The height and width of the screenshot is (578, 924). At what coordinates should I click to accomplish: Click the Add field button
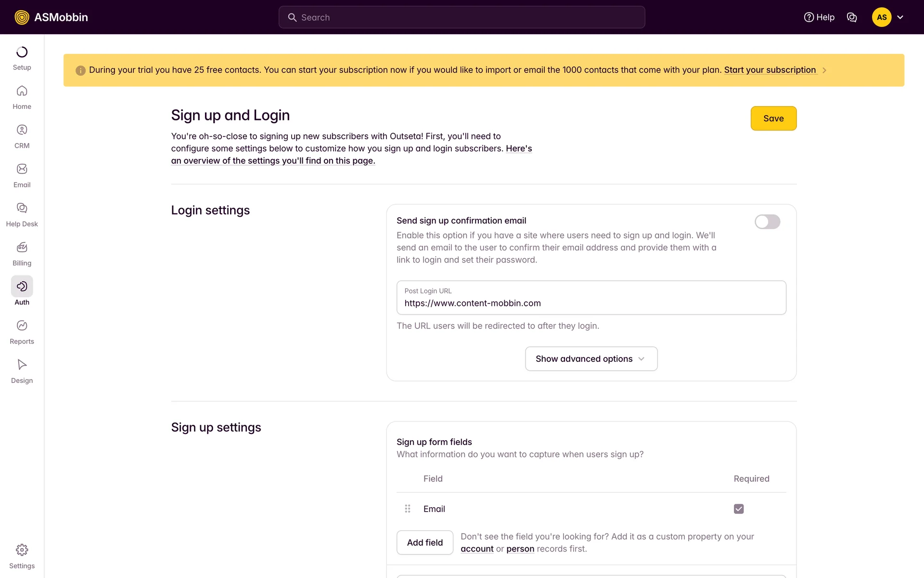424,543
